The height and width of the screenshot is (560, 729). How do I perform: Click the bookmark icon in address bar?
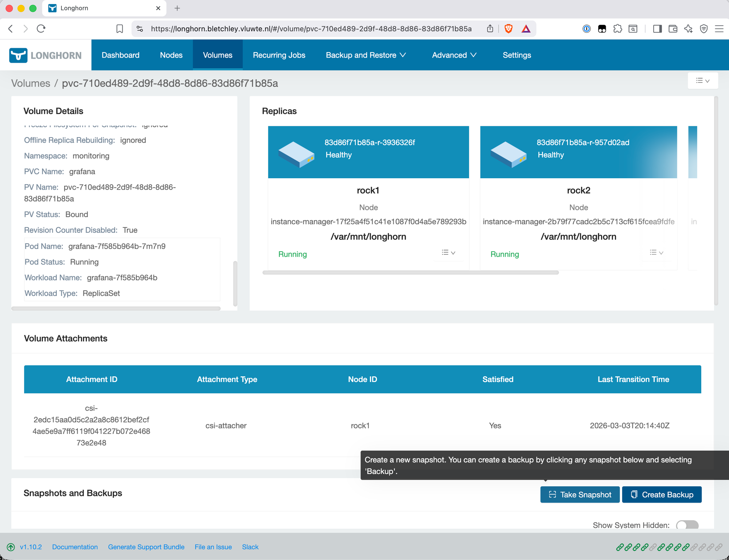[120, 29]
